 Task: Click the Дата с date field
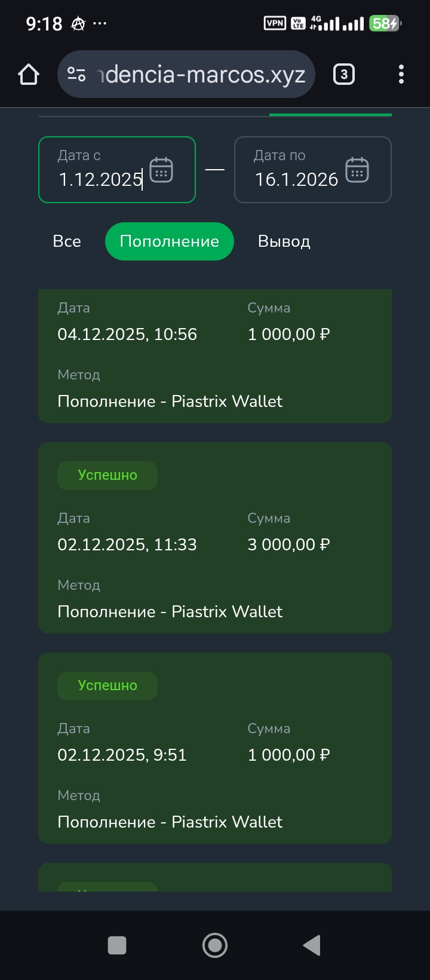100,178
